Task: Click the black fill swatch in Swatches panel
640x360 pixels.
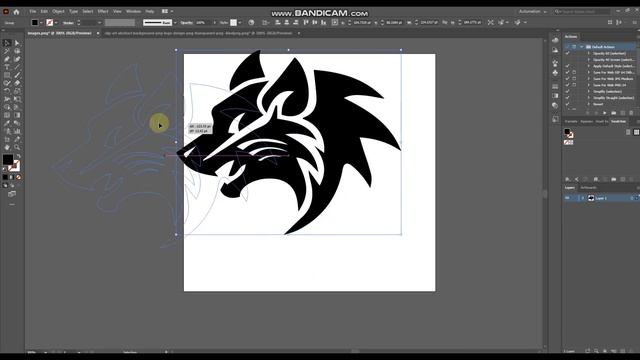Action: [x=567, y=131]
